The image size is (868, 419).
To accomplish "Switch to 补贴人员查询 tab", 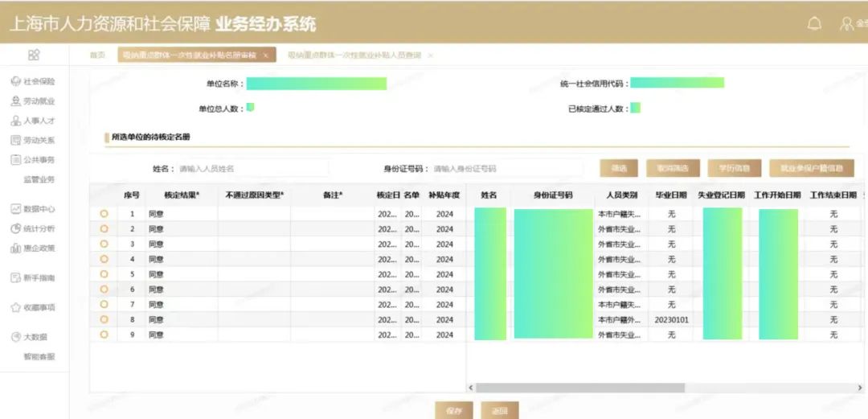I will [x=354, y=55].
